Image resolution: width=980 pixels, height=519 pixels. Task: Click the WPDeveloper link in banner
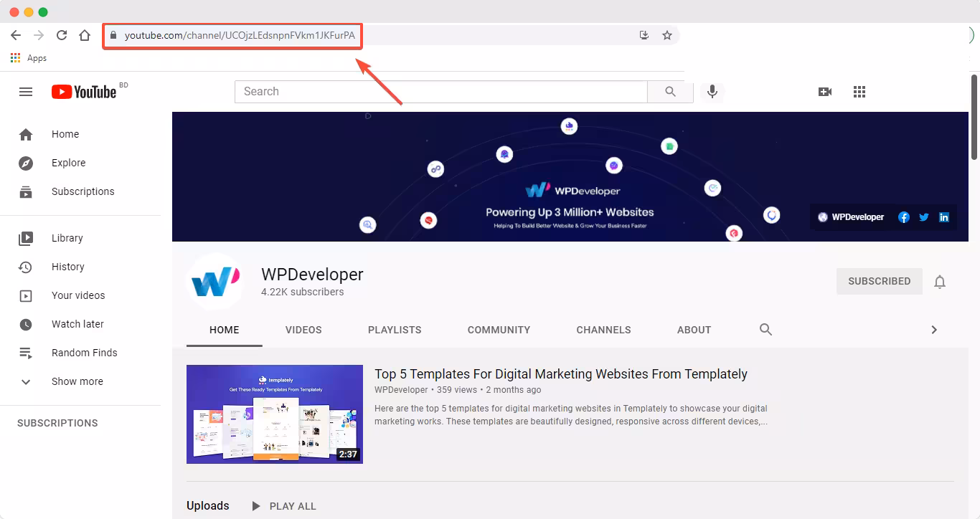[x=851, y=217]
